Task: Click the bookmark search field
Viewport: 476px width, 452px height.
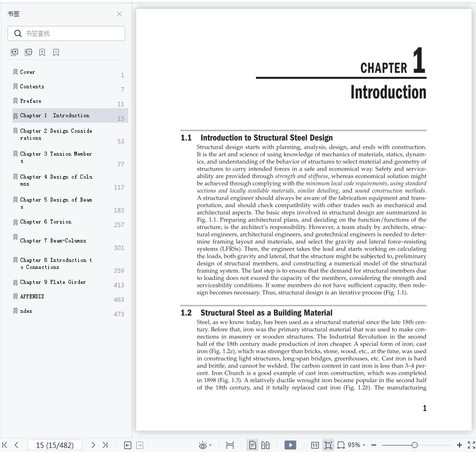Action: 66,33
